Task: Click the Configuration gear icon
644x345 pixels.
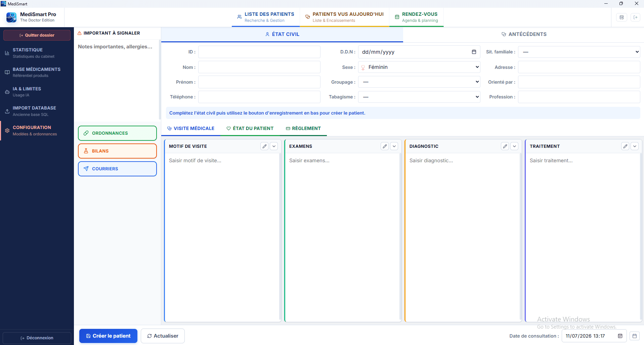Action: point(7,131)
